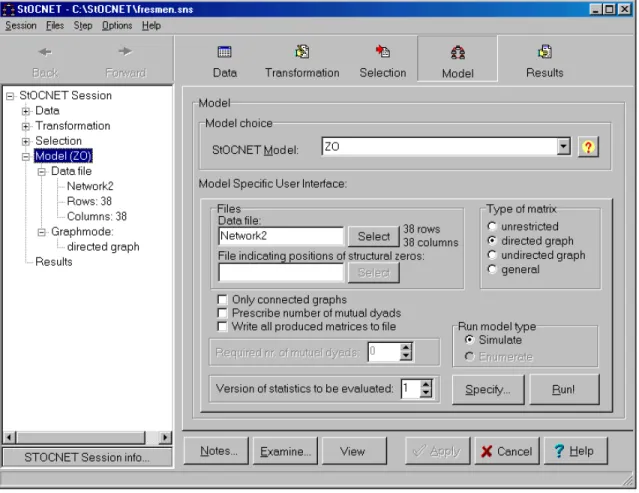Open the Options menu

point(117,26)
